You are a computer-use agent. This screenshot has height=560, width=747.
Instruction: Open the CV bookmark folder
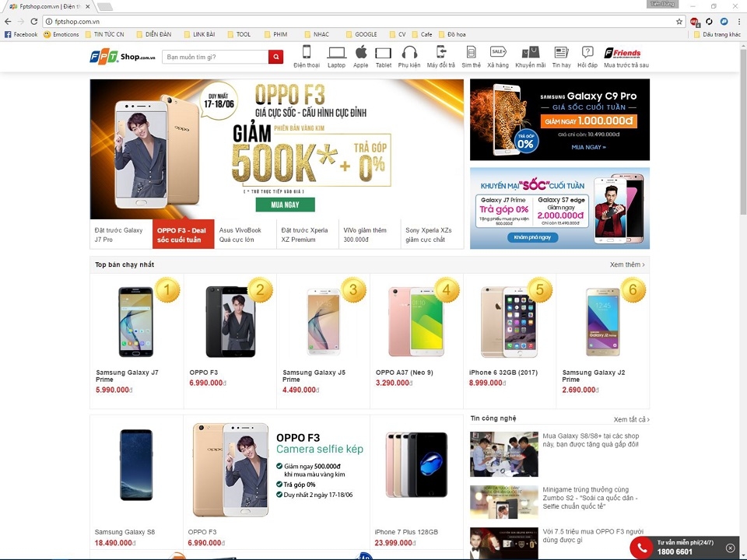point(398,34)
